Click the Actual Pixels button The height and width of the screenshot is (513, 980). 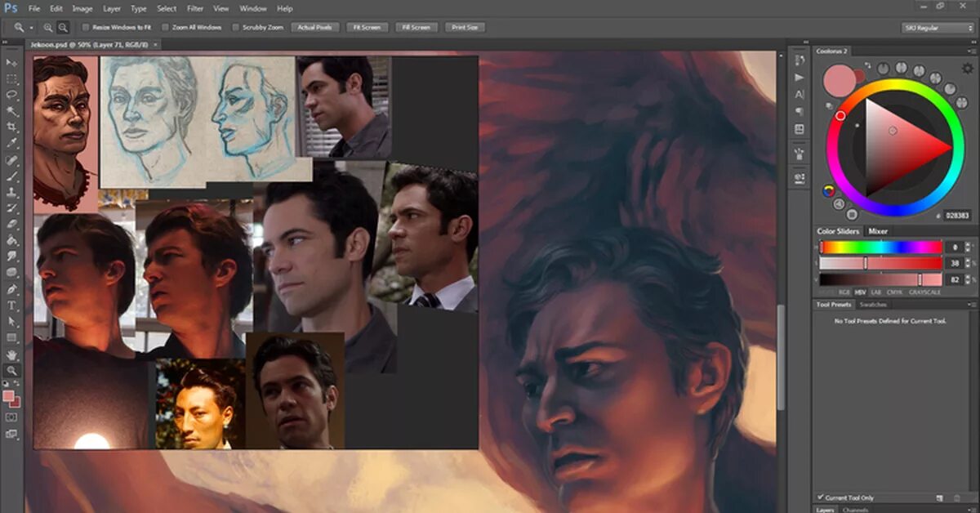click(x=314, y=27)
